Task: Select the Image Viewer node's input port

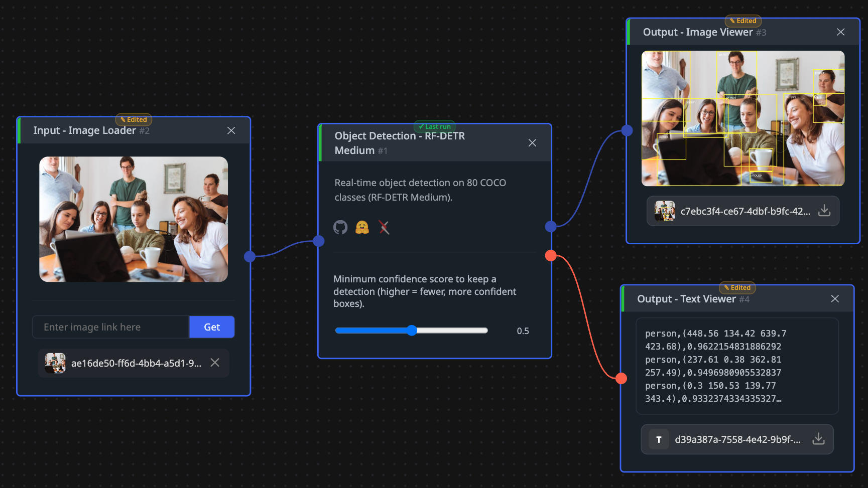Action: 627,130
